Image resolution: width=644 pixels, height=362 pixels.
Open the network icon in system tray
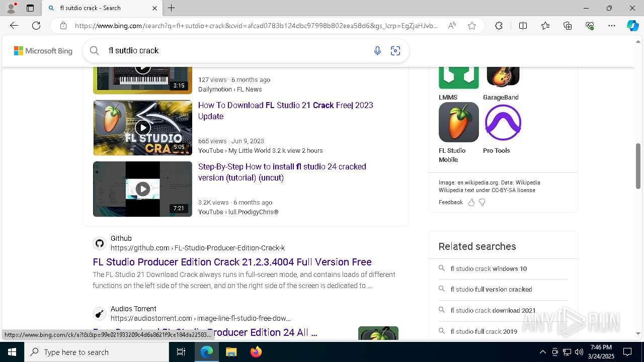click(567, 352)
